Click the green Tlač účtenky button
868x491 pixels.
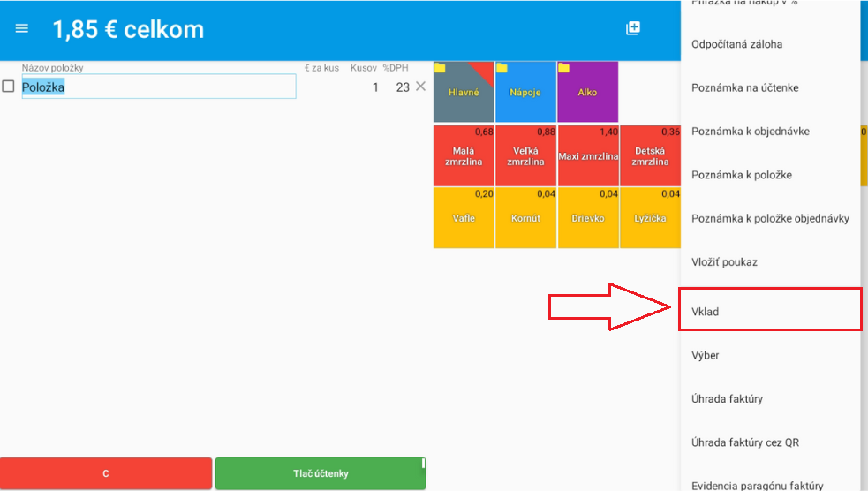pos(320,473)
